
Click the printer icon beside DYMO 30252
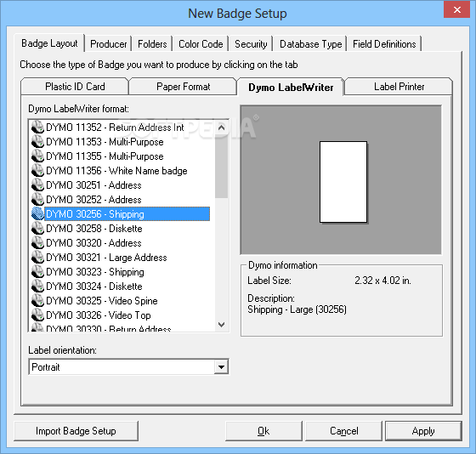37,200
